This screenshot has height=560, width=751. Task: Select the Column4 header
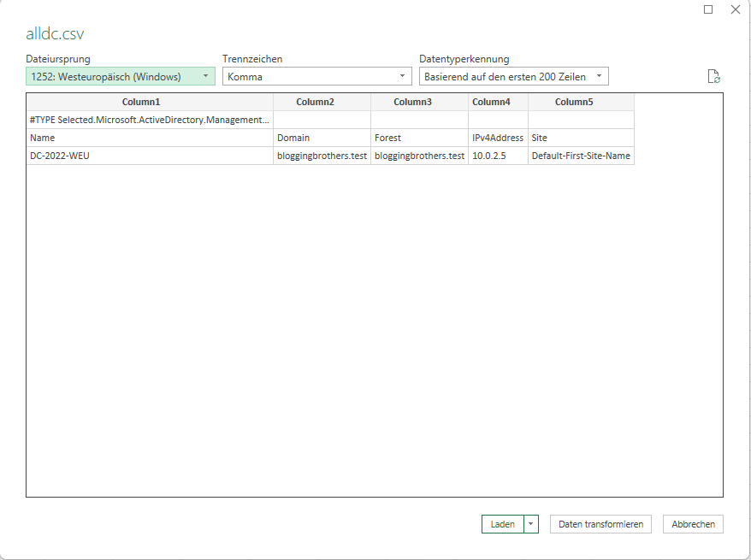coord(498,102)
